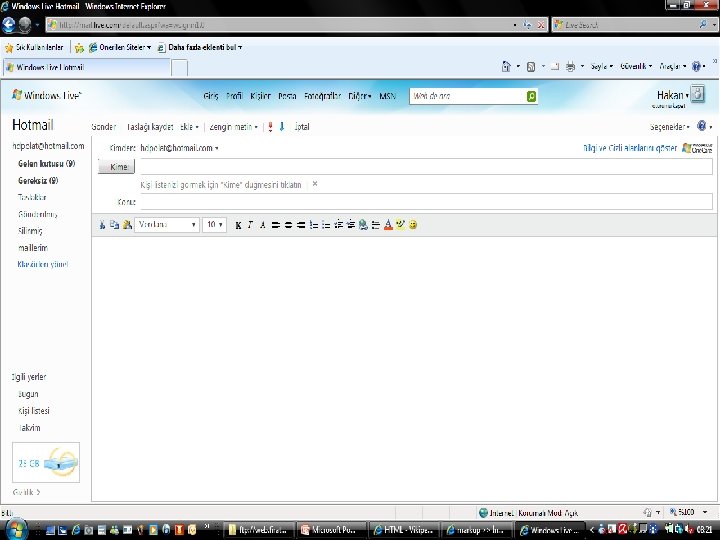Set high importance with red exclamation icon
This screenshot has height=540, width=720.
pos(270,127)
